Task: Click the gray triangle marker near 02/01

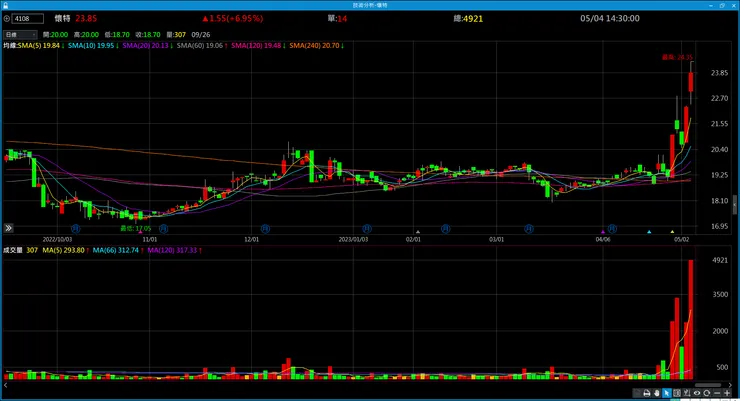Action: pos(418,232)
